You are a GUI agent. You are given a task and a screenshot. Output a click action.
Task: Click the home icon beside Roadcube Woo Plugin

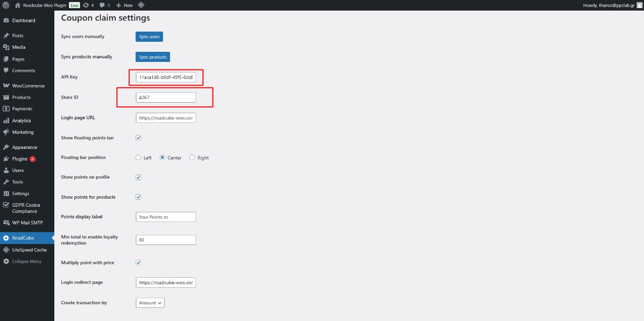coord(18,5)
